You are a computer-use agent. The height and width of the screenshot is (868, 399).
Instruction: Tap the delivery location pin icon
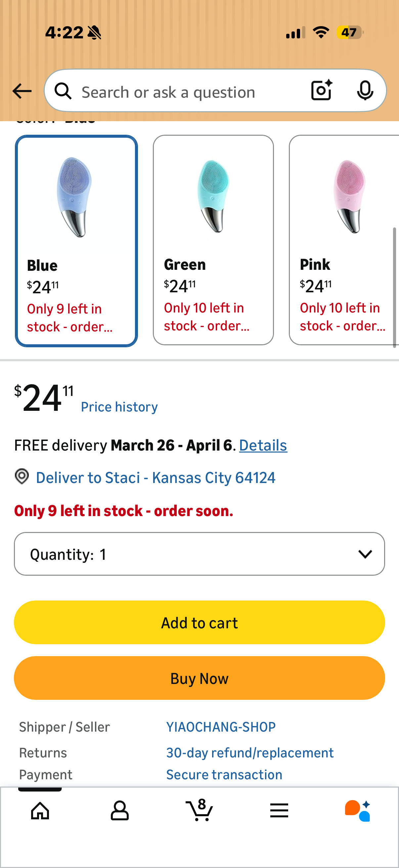pos(22,477)
